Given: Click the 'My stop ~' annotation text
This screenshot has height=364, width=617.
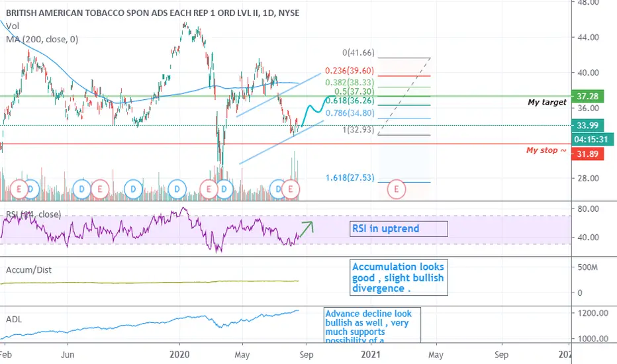Looking at the screenshot, I should (x=547, y=150).
